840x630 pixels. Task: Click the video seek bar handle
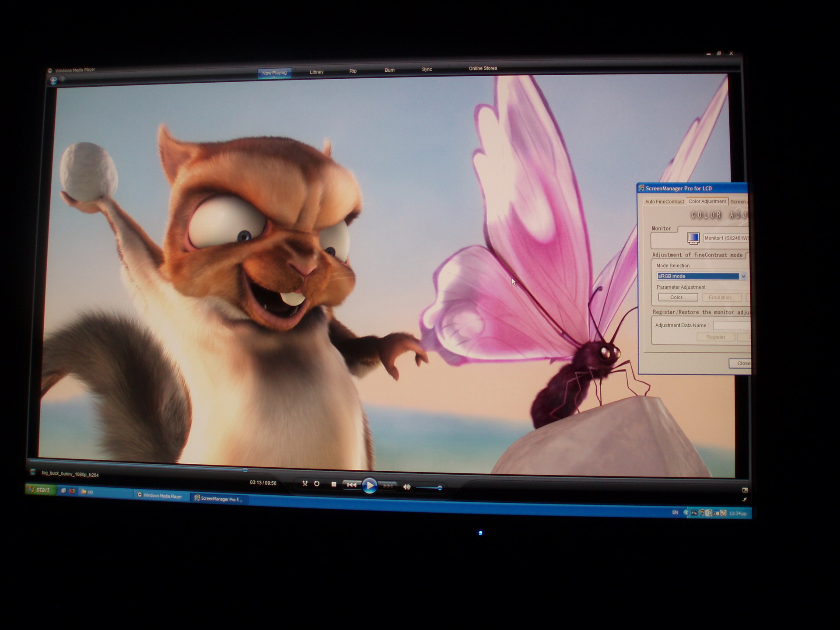[x=245, y=470]
